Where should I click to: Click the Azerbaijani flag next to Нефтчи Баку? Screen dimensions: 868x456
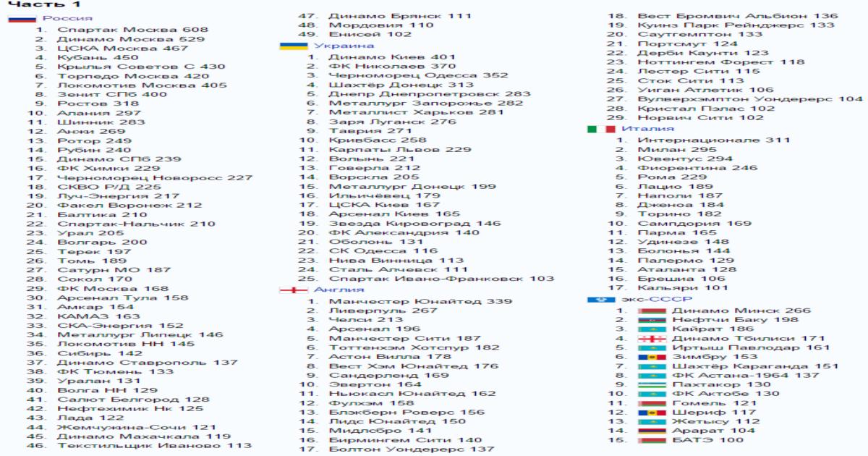click(652, 320)
